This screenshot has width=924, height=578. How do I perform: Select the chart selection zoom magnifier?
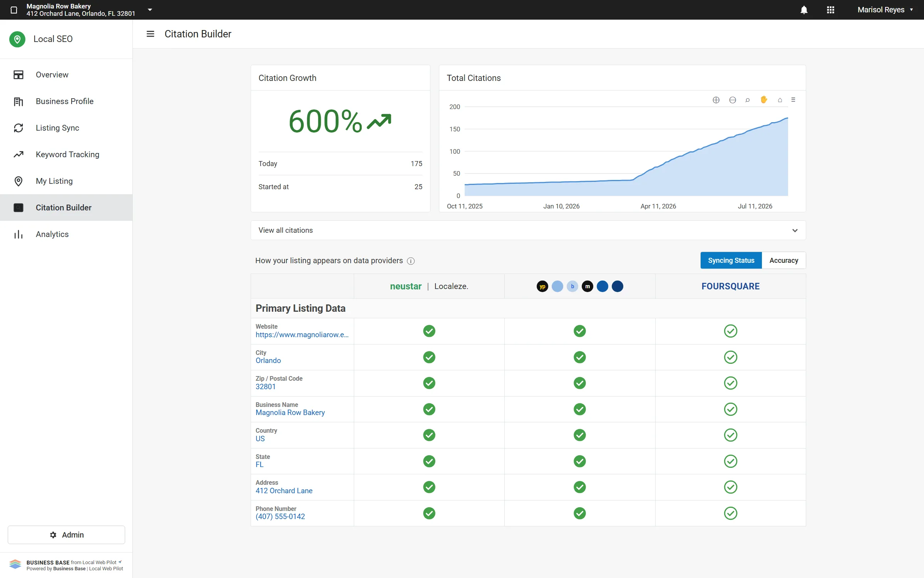(x=748, y=100)
